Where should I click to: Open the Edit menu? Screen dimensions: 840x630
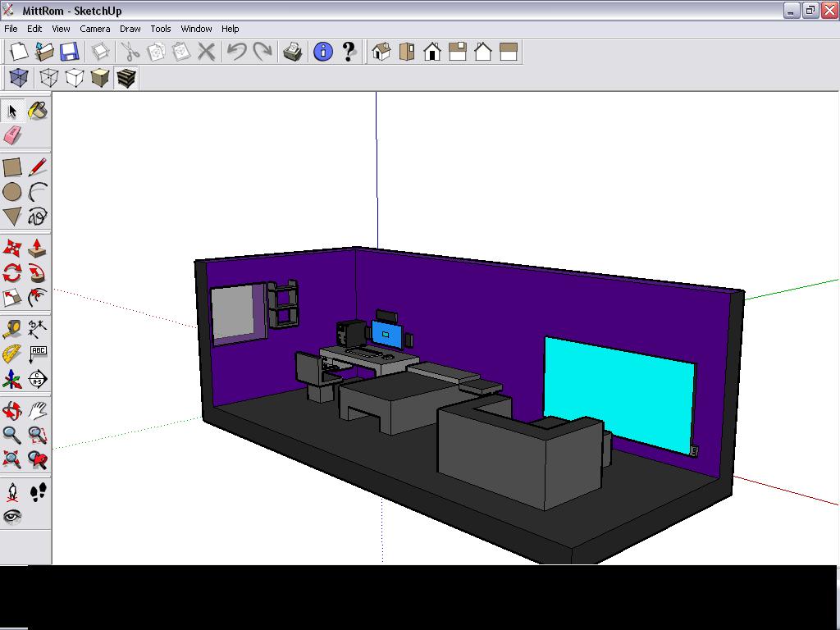[34, 29]
